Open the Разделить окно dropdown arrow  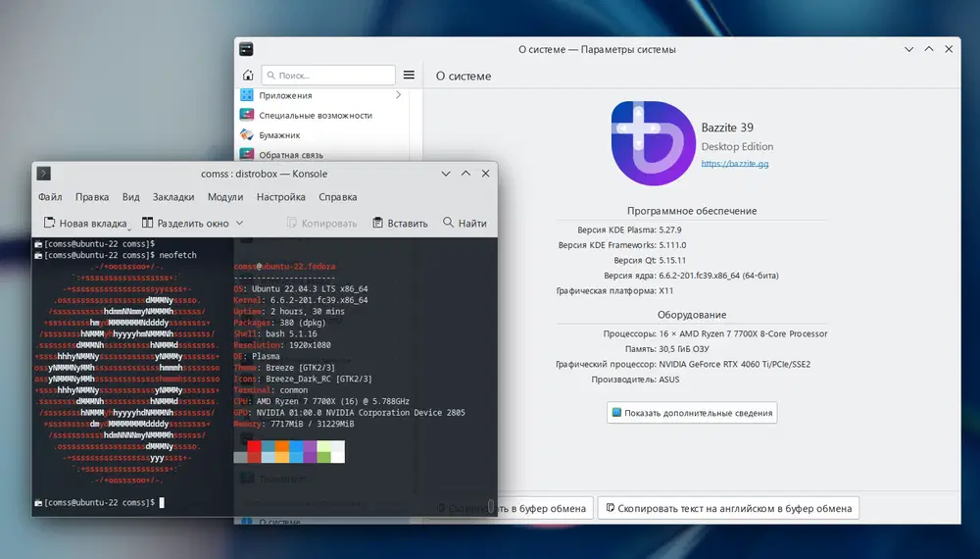pos(239,224)
